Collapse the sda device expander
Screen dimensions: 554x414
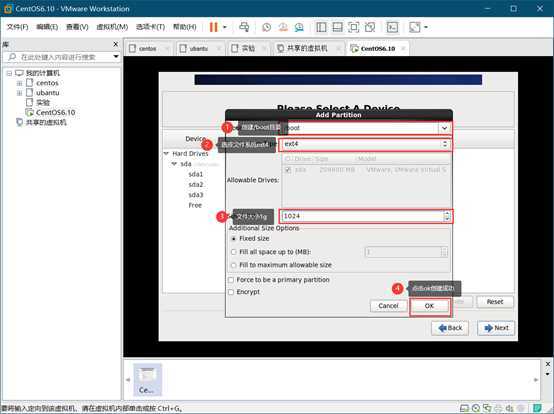coord(174,164)
